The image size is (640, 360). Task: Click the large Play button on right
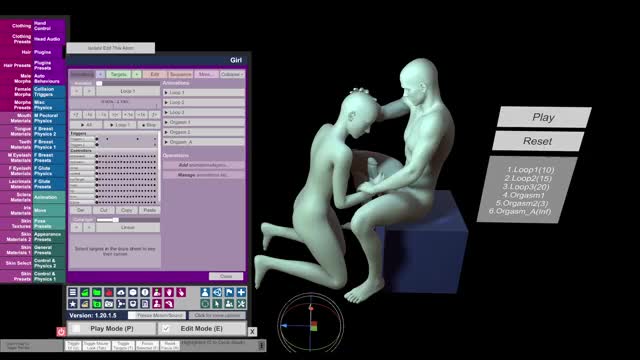[x=543, y=118]
